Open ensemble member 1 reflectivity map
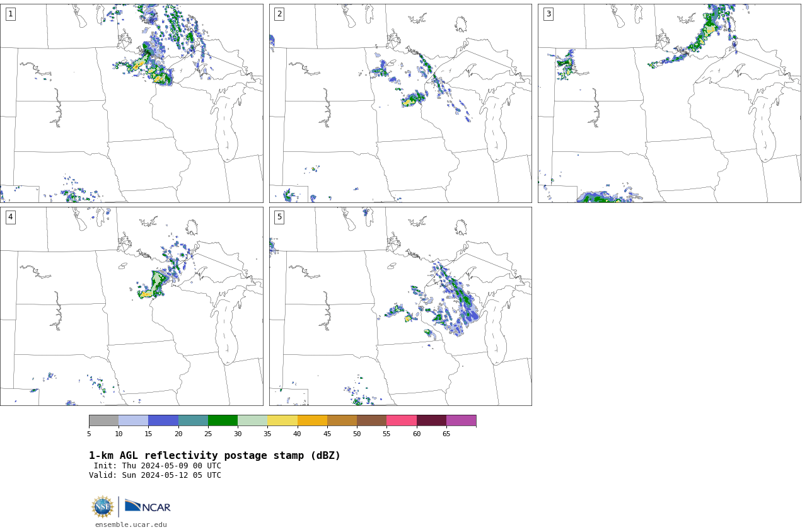807x532 pixels. (131, 103)
